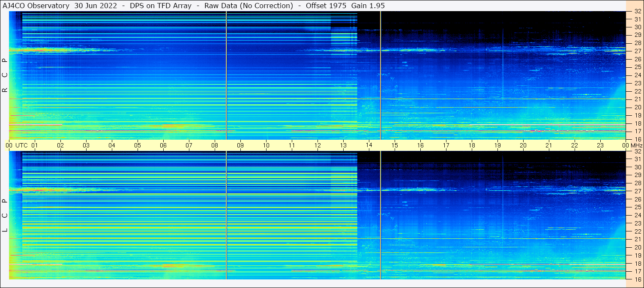This screenshot has height=288, width=644.
Task: Pick the 03 hour label on the time axis
Action: 86,145
